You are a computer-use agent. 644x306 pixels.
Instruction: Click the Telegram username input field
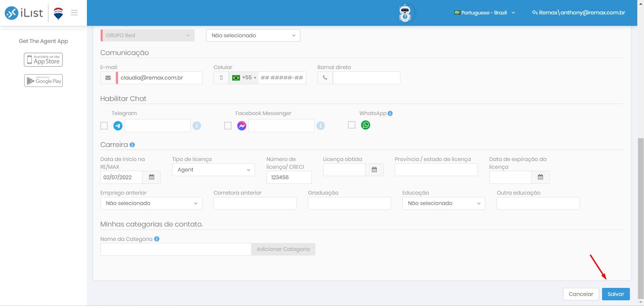157,126
